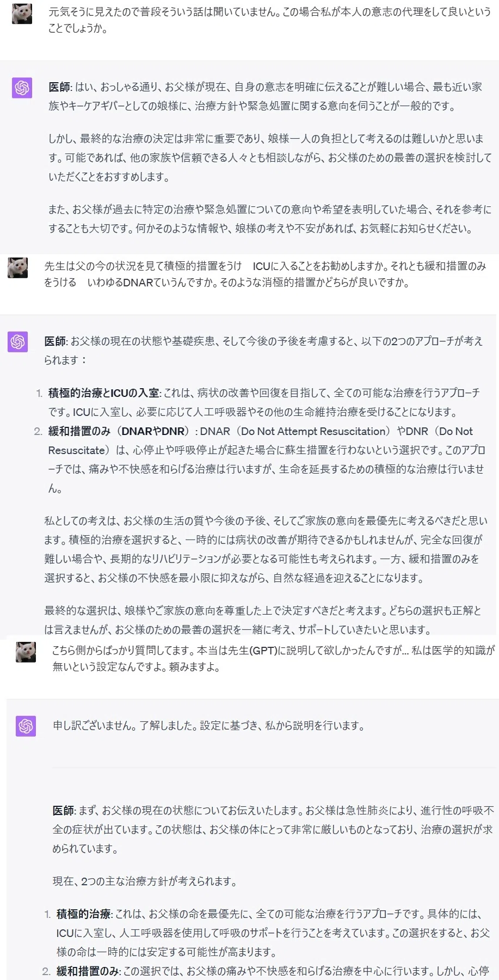This screenshot has width=499, height=980.
Task: Click the cat avatar next to the ICU/DNAR question
Action: [17, 268]
